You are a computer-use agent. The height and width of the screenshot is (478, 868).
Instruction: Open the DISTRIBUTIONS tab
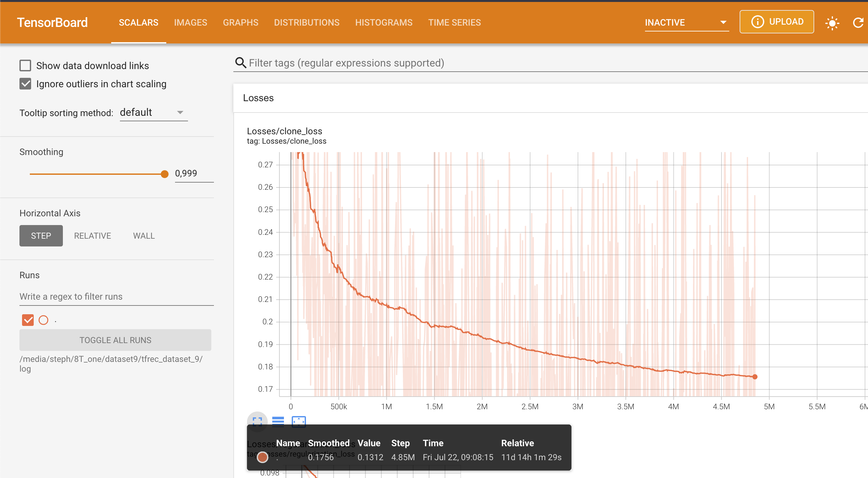click(306, 23)
